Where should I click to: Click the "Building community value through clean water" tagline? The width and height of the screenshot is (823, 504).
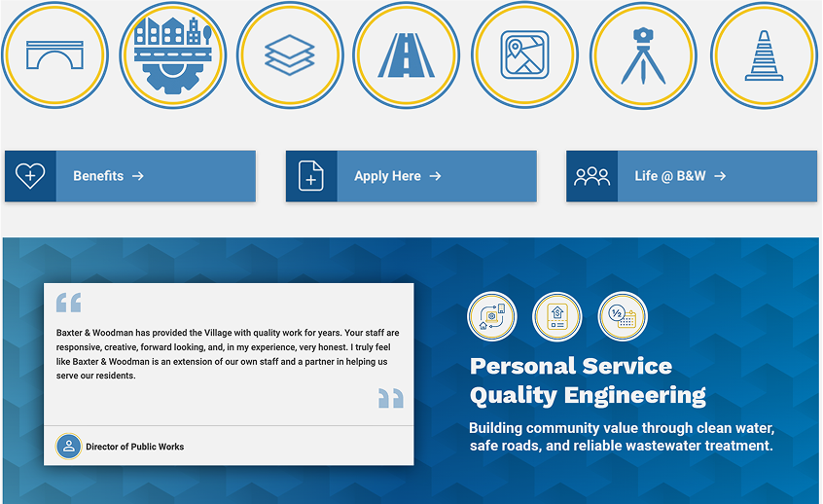pyautogui.click(x=622, y=437)
